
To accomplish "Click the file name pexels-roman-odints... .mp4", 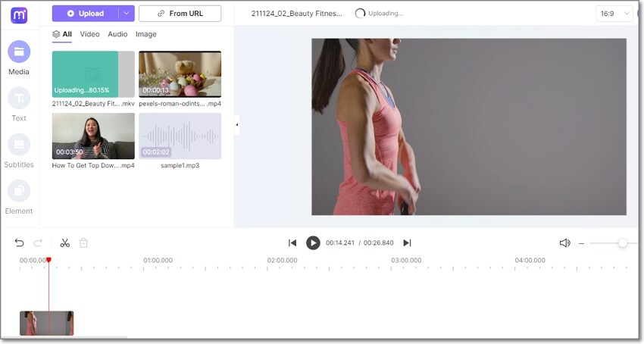I will click(180, 104).
